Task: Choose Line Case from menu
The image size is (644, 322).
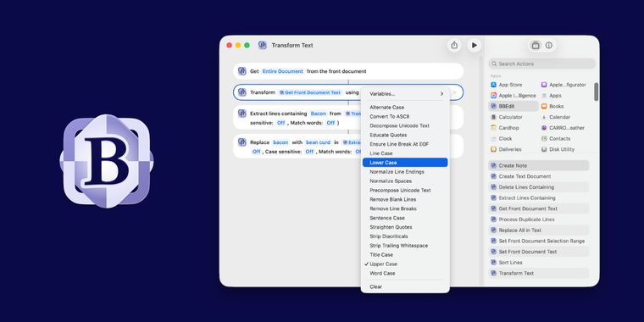Action: click(405, 153)
